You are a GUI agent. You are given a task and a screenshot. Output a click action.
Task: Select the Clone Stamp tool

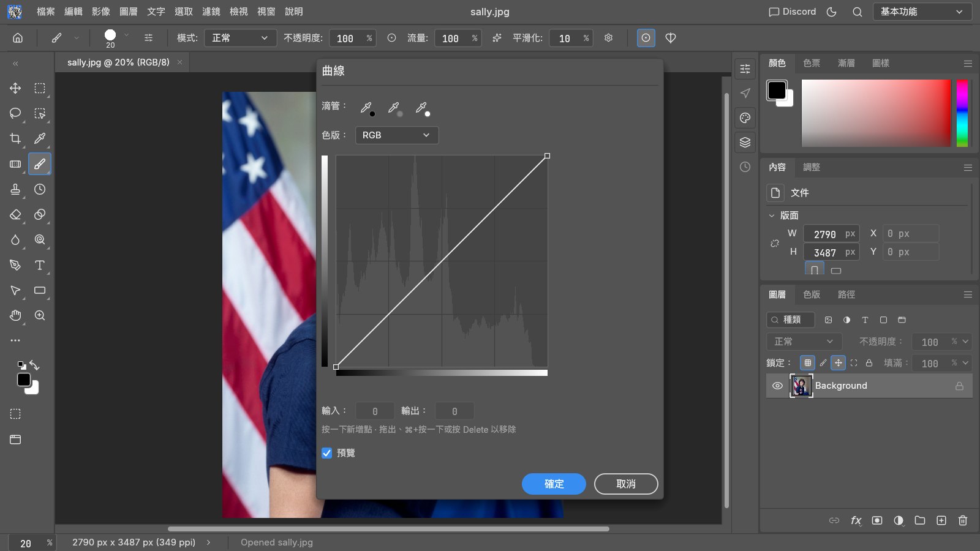(15, 189)
